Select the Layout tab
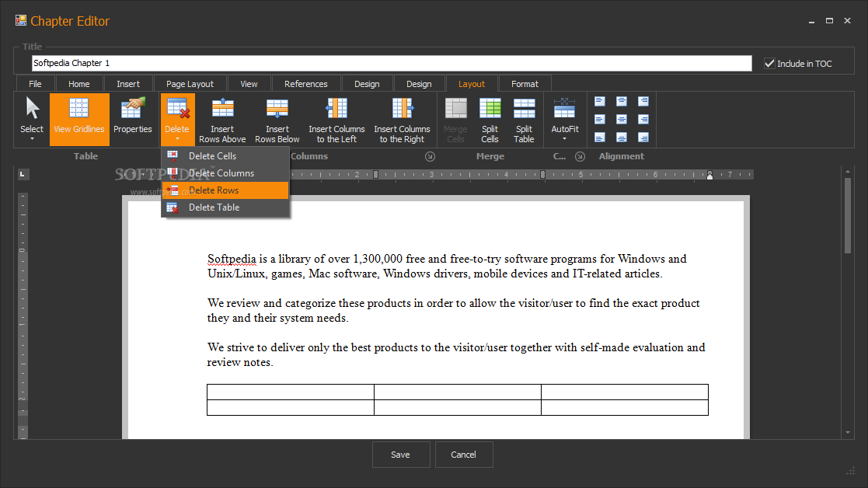Image resolution: width=868 pixels, height=488 pixels. (x=472, y=84)
